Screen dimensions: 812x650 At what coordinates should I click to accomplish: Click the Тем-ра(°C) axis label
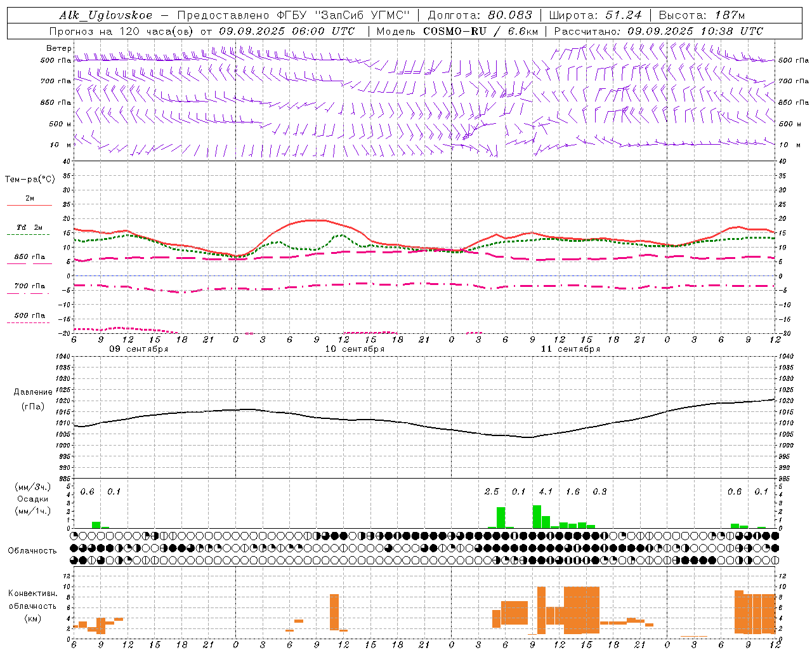pyautogui.click(x=30, y=180)
